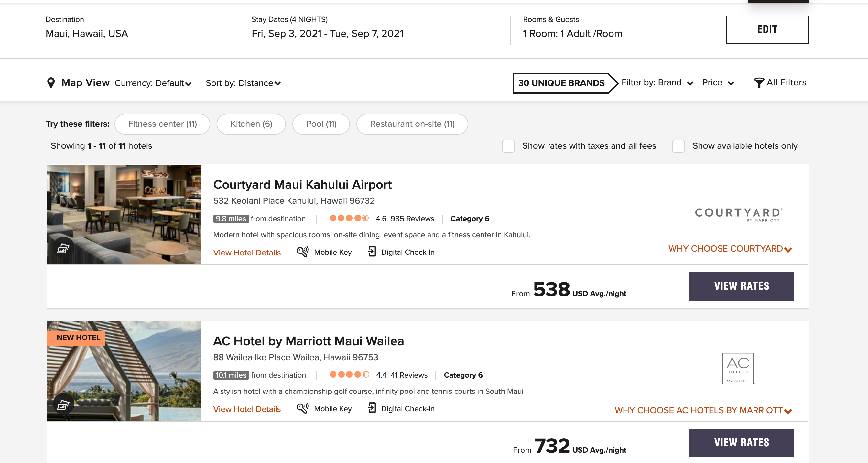Open View Hotel Details for AC Hotel
The width and height of the screenshot is (868, 463).
[247, 409]
